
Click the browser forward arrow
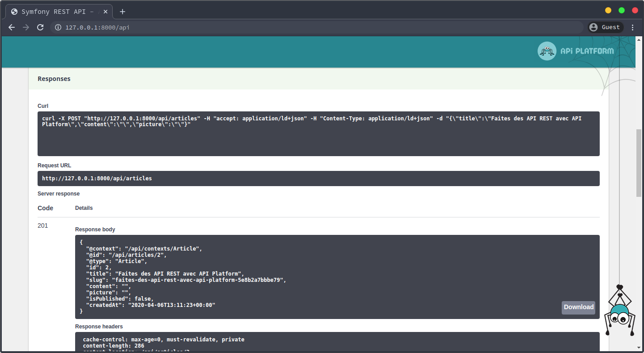[x=26, y=27]
